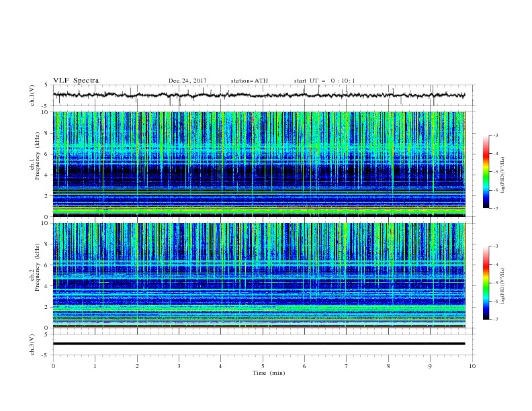Viewport: 532px width, 411px height.
Task: Click time axis tick label "7"
Action: (347, 366)
